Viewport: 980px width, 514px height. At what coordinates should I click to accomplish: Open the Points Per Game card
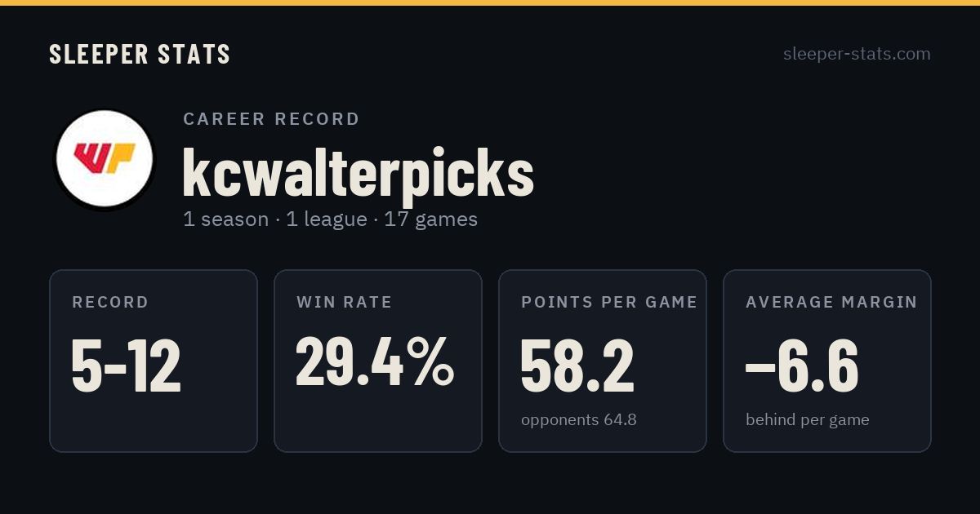(x=603, y=361)
